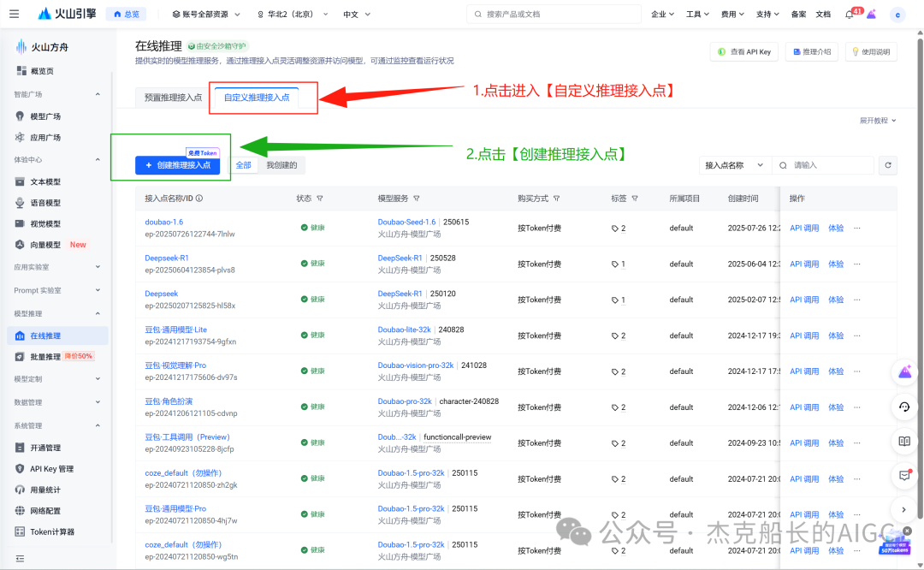Screen dimensions: 924x570
Task: Click the purple mountain icon beside the bell
Action: [x=871, y=15]
